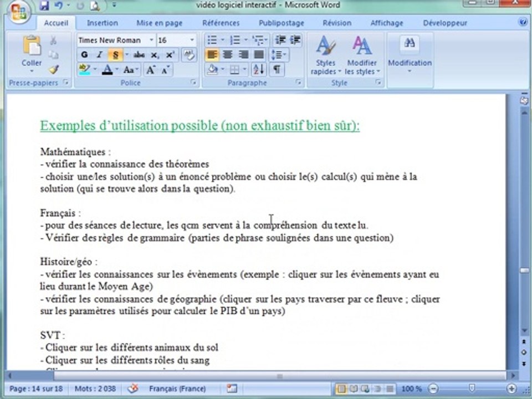Switch to the Révision tab

click(x=337, y=23)
